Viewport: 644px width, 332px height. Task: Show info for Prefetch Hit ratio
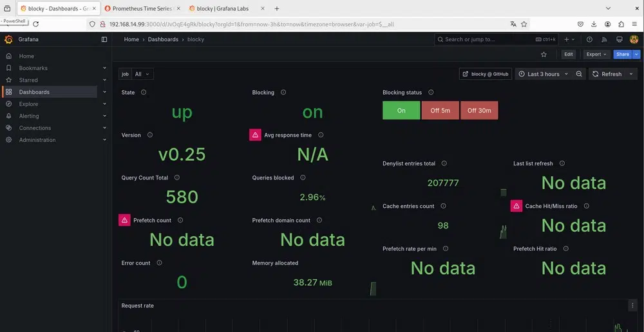tap(566, 249)
